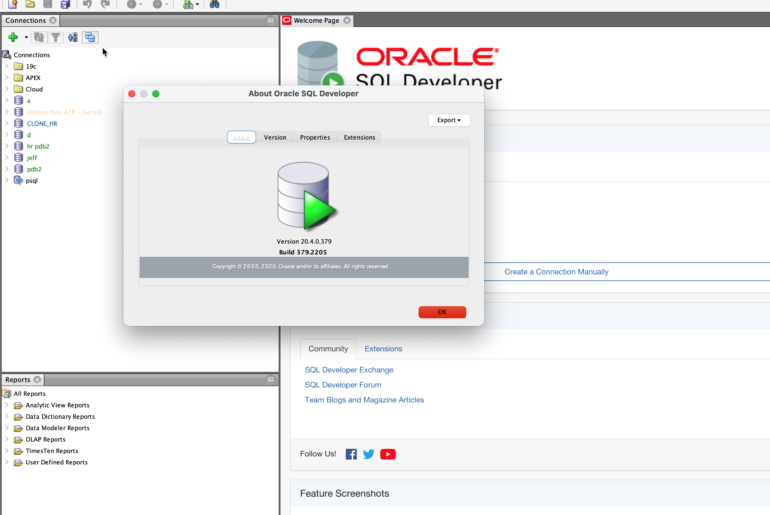The width and height of the screenshot is (770, 515).
Task: Select User Defined Reports folder
Action: click(56, 462)
